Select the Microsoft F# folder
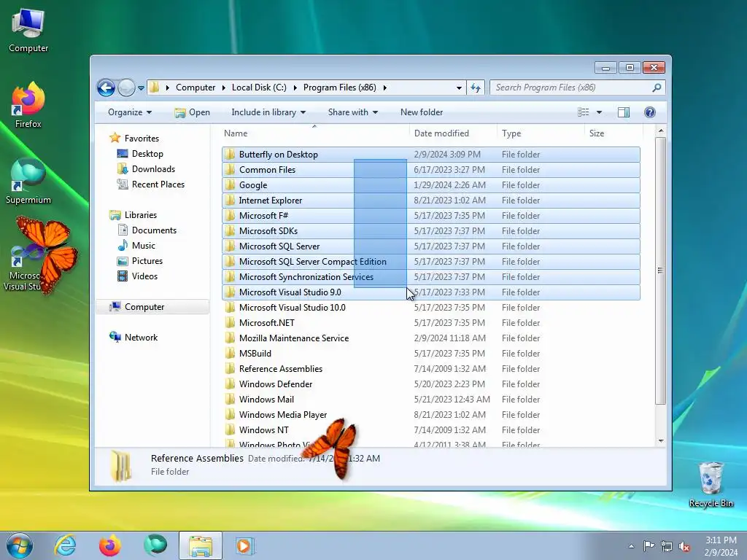The width and height of the screenshot is (747, 560). click(x=430, y=216)
